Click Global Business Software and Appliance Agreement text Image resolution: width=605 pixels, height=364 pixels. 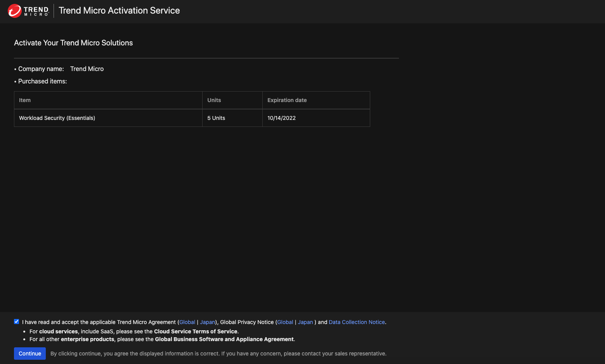click(224, 339)
